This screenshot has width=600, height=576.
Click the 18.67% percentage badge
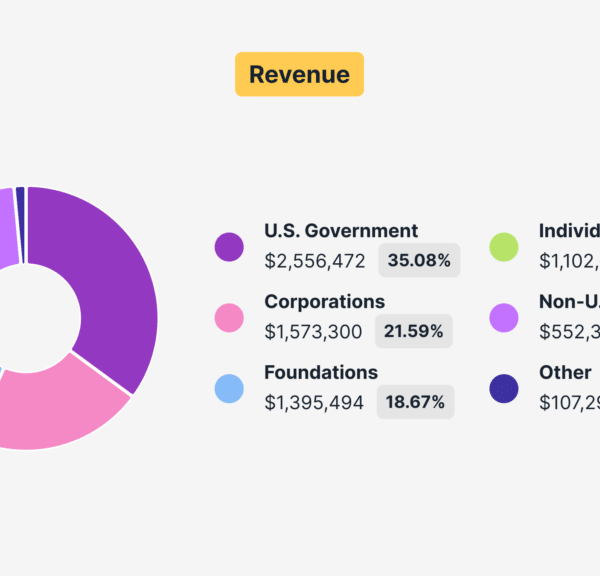pos(415,402)
